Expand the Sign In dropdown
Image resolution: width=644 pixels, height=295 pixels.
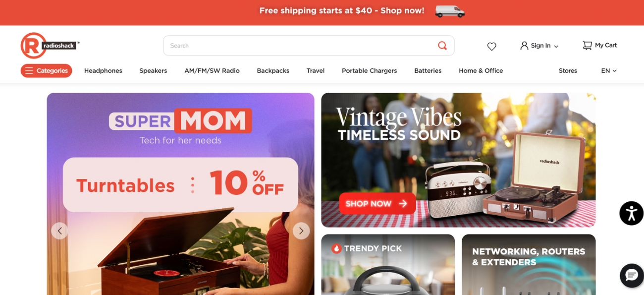(x=539, y=46)
